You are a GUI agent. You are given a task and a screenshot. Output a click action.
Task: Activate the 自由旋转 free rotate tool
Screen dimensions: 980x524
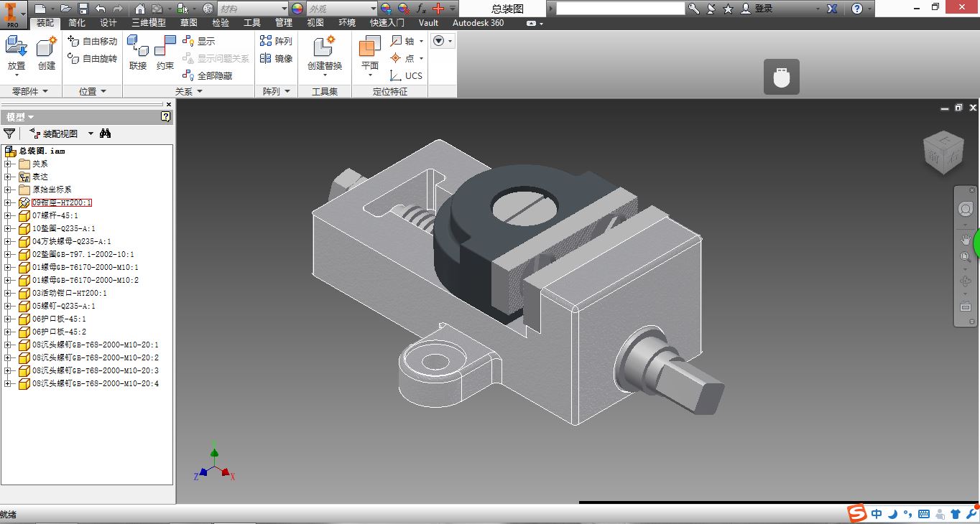[x=93, y=58]
